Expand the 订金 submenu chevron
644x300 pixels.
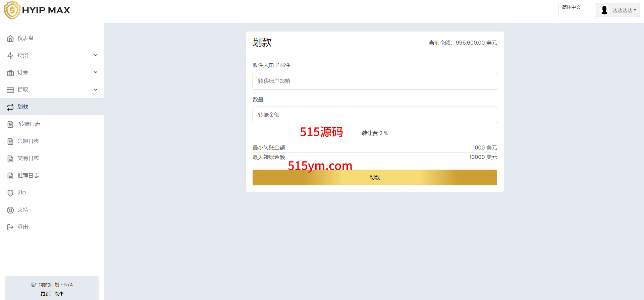click(x=96, y=72)
